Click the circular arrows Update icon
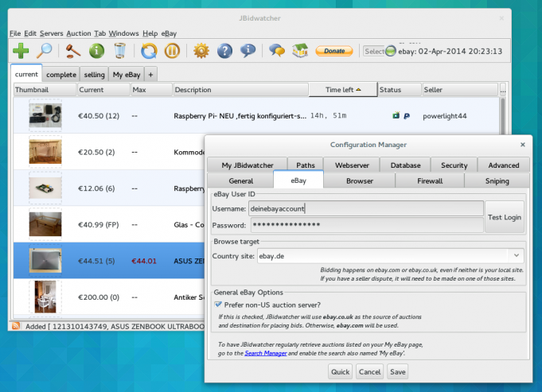Screen dimensions: 542x392 [x=149, y=52]
